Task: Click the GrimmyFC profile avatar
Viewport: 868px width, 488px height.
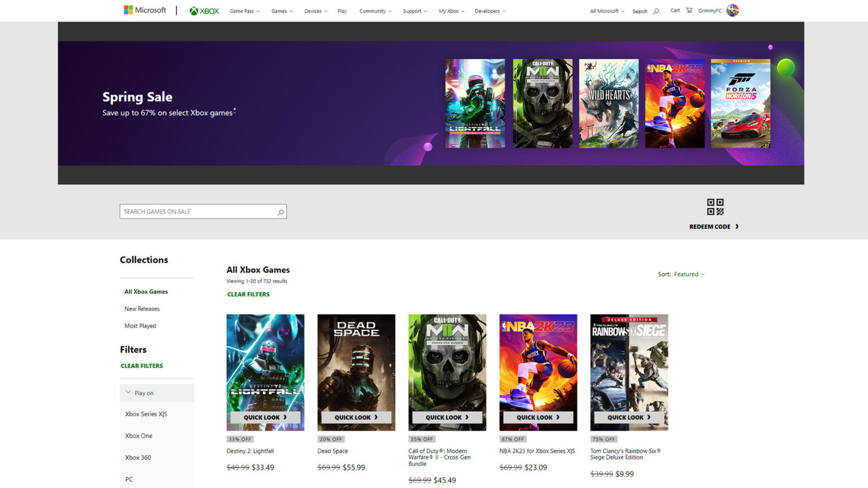Action: (732, 10)
